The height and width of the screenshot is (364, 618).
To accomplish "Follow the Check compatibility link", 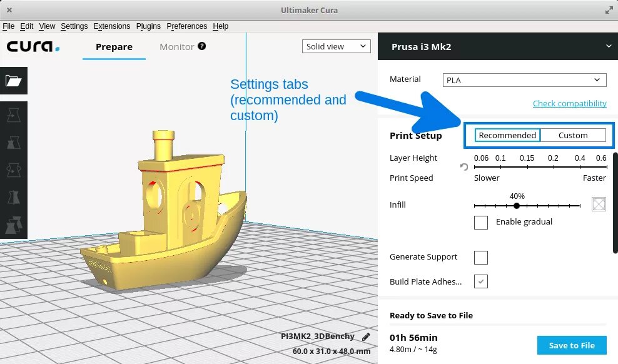I will [569, 103].
